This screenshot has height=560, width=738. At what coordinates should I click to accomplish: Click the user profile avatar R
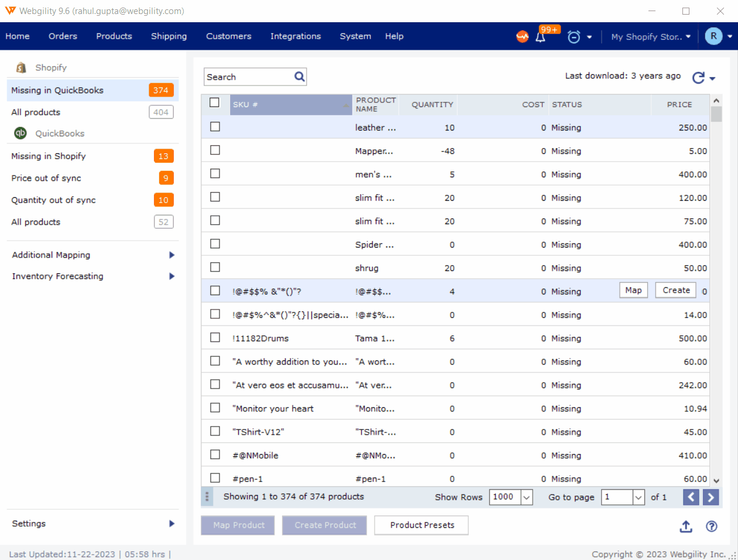click(x=713, y=36)
